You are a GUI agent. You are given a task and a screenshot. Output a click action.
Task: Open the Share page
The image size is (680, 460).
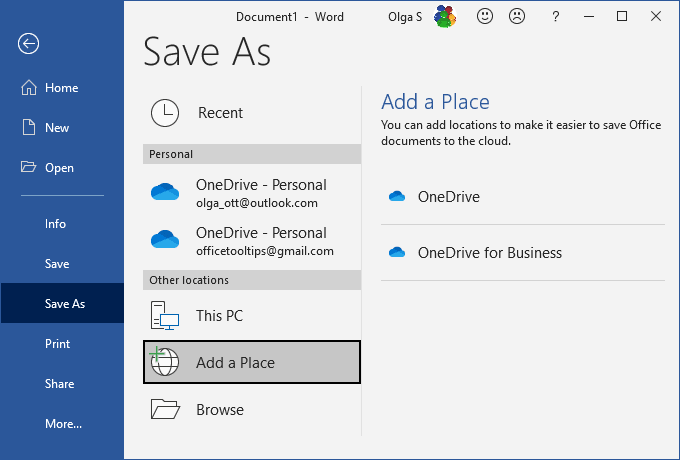pyautogui.click(x=62, y=384)
